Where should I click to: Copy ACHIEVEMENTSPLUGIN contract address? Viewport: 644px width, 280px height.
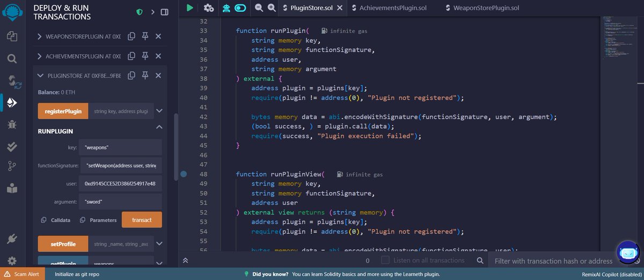[131, 56]
